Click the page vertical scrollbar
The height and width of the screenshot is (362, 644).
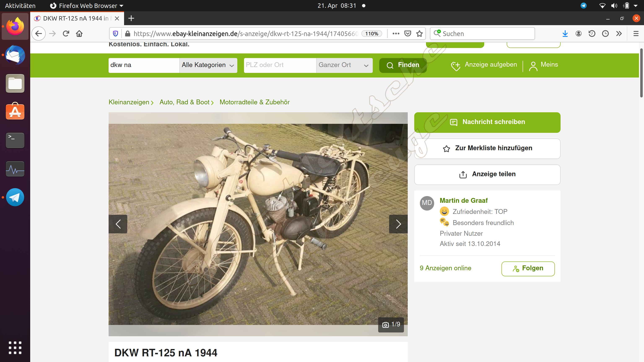point(641,73)
